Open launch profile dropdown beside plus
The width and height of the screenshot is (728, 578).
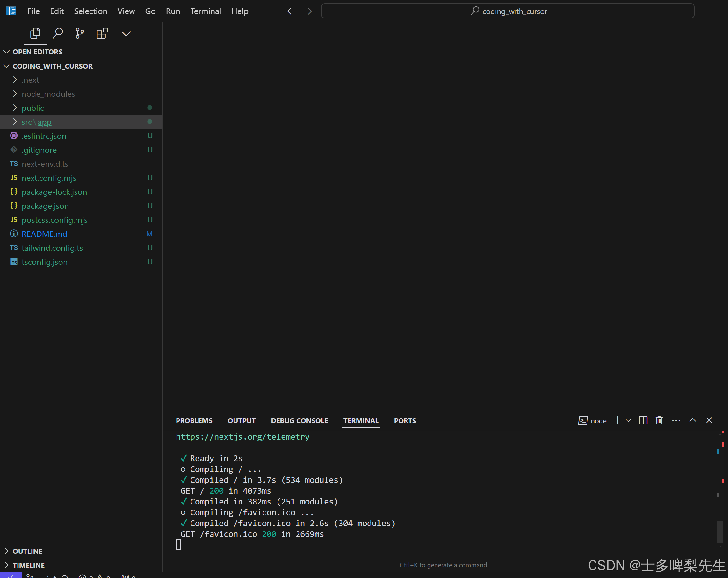(x=628, y=421)
